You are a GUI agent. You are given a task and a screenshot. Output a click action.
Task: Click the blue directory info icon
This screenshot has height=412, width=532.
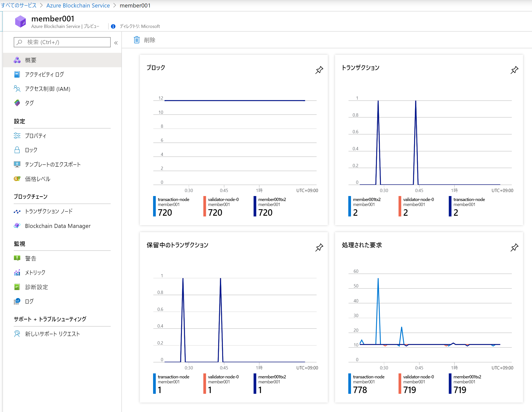point(113,26)
